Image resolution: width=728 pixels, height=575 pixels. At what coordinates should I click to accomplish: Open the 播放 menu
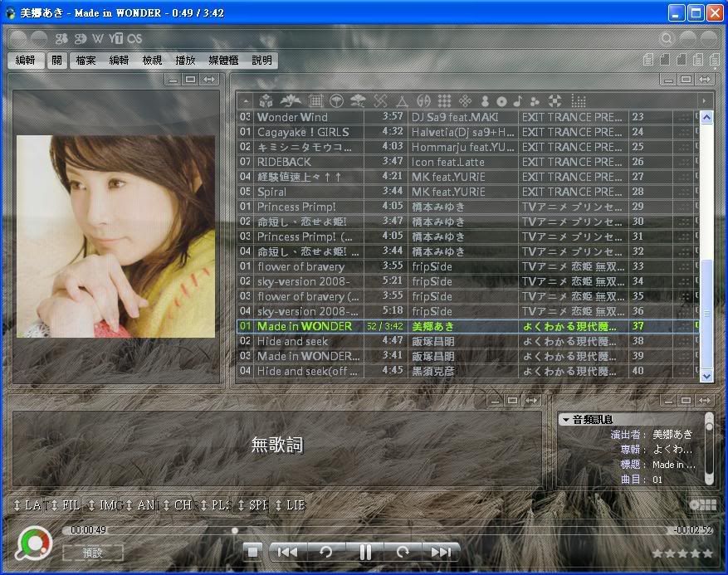[x=185, y=61]
